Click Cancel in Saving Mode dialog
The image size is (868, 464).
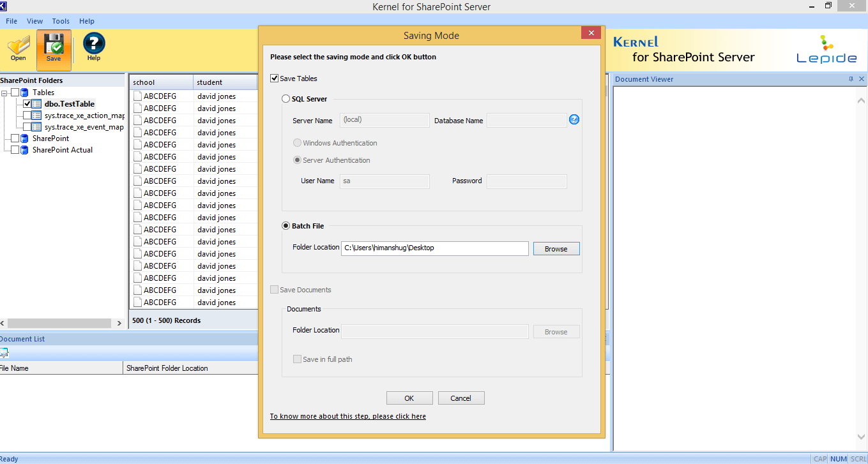461,398
